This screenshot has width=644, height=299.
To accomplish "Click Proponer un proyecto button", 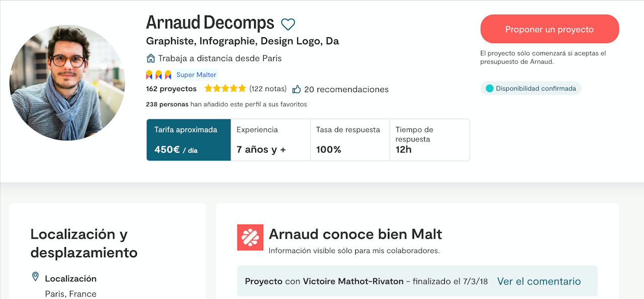I will pos(549,29).
